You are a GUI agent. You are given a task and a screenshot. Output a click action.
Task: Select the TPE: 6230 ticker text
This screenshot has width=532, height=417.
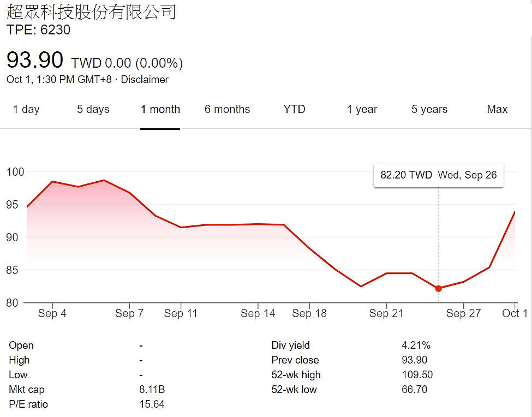tap(38, 30)
